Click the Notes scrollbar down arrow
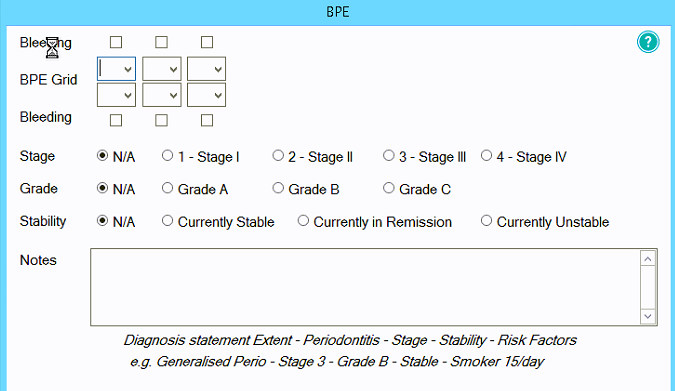Image resolution: width=675 pixels, height=391 pixels. (x=648, y=317)
